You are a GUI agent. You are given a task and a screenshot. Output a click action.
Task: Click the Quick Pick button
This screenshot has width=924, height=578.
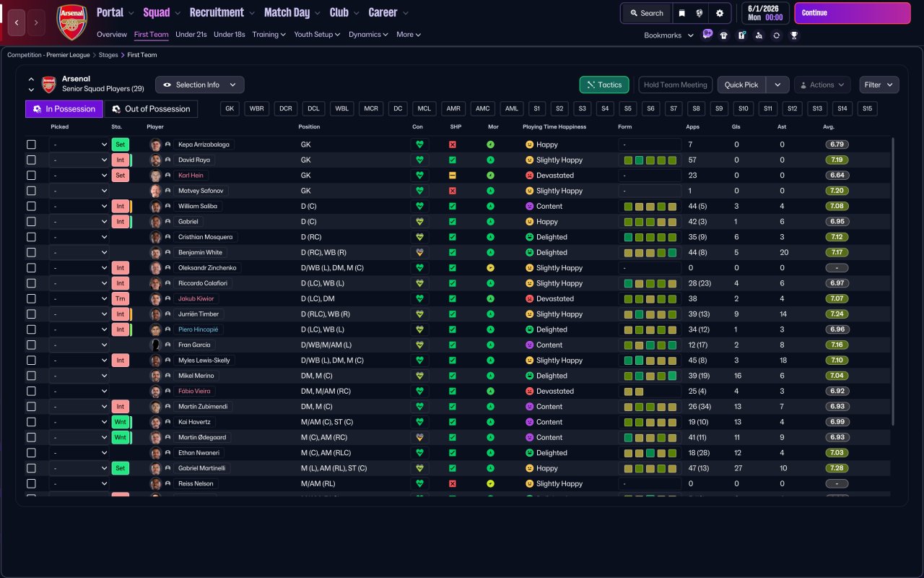[x=741, y=85]
